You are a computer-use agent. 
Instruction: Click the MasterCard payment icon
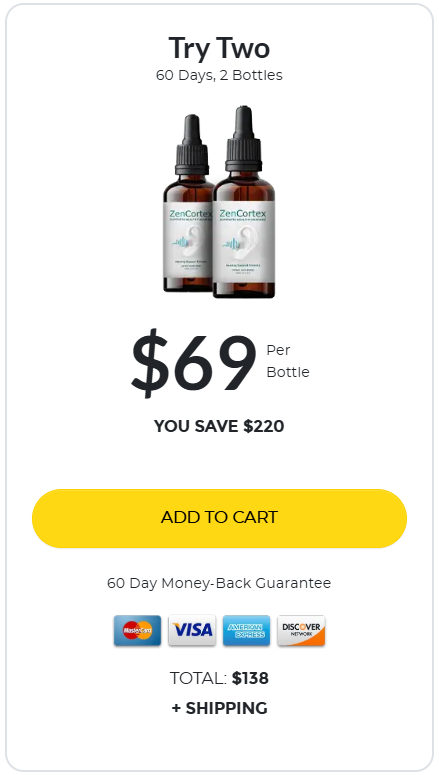coord(137,630)
